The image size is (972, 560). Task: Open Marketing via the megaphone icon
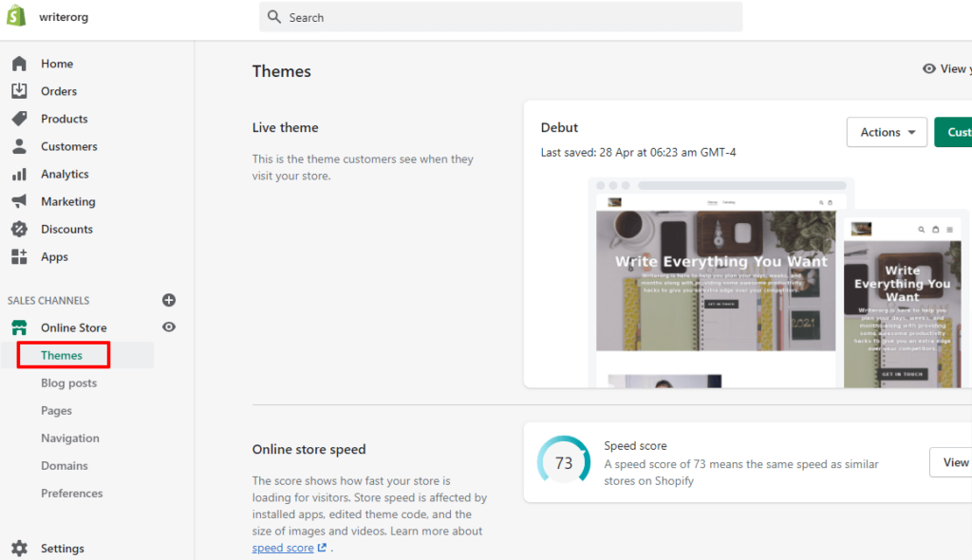pyautogui.click(x=19, y=201)
